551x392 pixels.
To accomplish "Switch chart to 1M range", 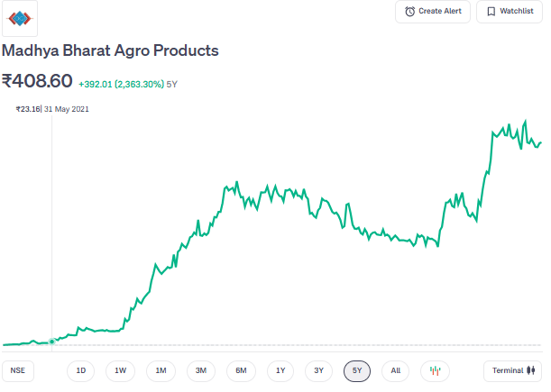I will coord(161,370).
